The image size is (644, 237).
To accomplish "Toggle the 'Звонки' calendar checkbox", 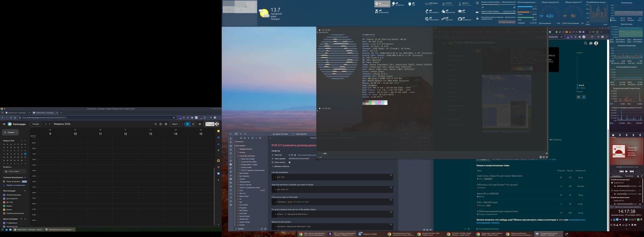I will pyautogui.click(x=4, y=210).
